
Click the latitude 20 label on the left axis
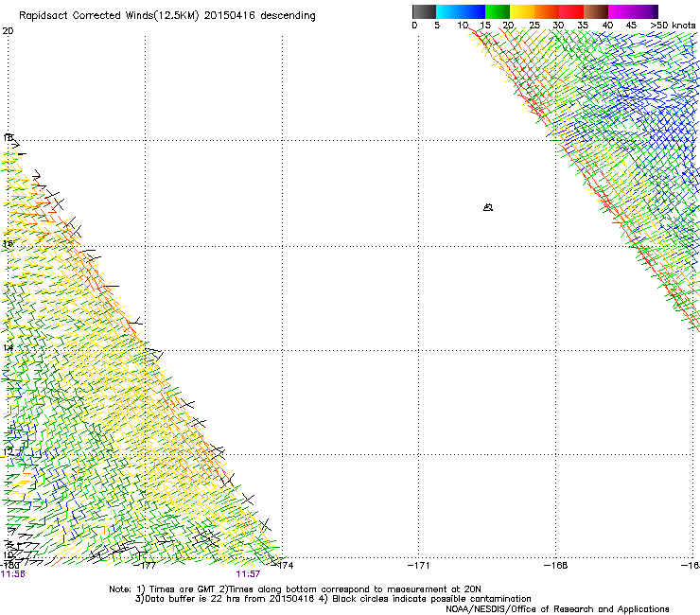(x=8, y=31)
